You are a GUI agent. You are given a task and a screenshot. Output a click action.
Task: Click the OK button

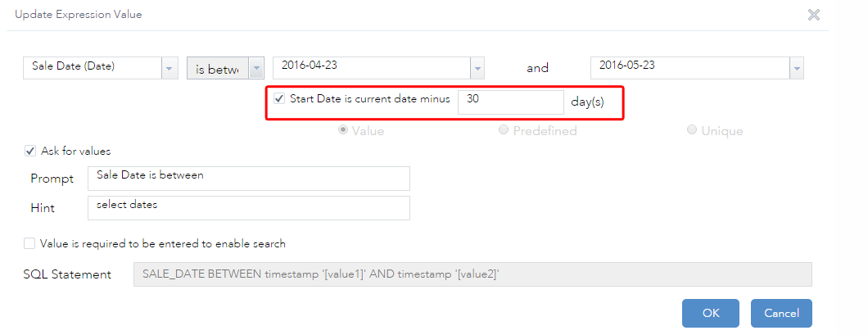[x=710, y=313]
